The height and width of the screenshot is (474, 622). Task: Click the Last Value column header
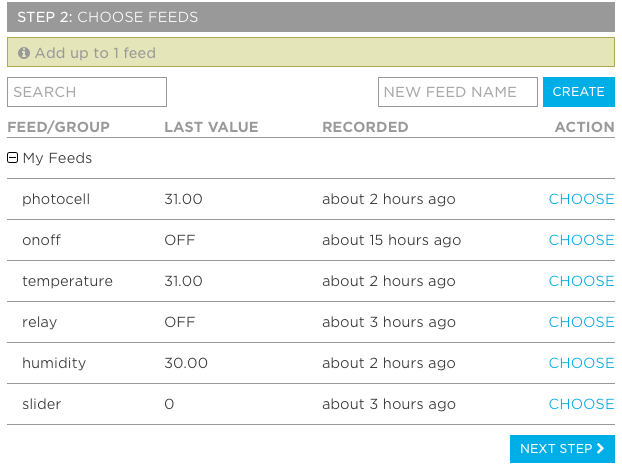click(x=211, y=127)
